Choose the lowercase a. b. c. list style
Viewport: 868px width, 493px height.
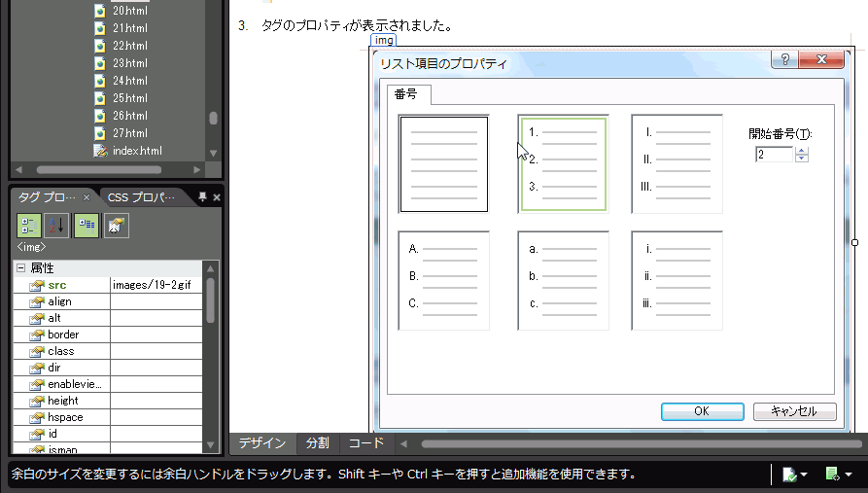coord(563,280)
